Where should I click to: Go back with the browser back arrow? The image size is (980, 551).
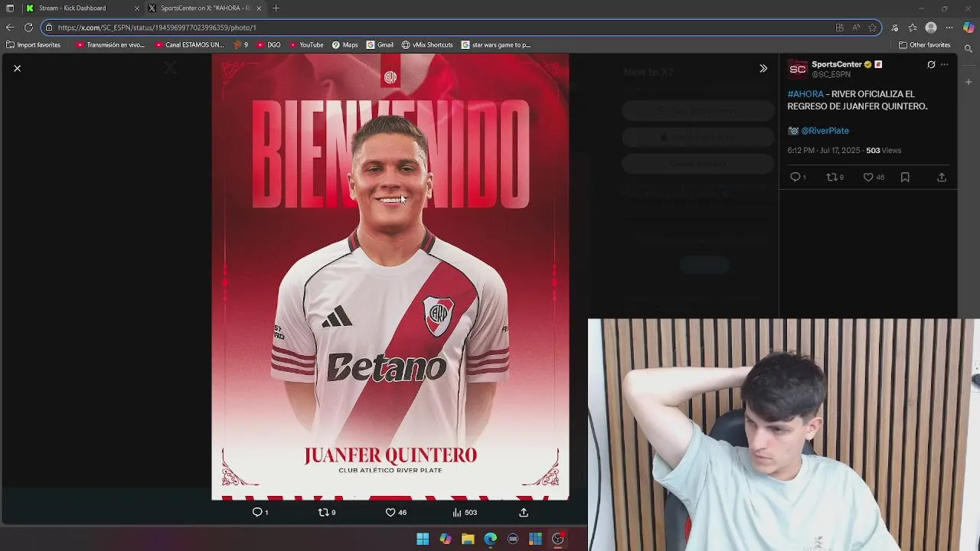click(10, 28)
